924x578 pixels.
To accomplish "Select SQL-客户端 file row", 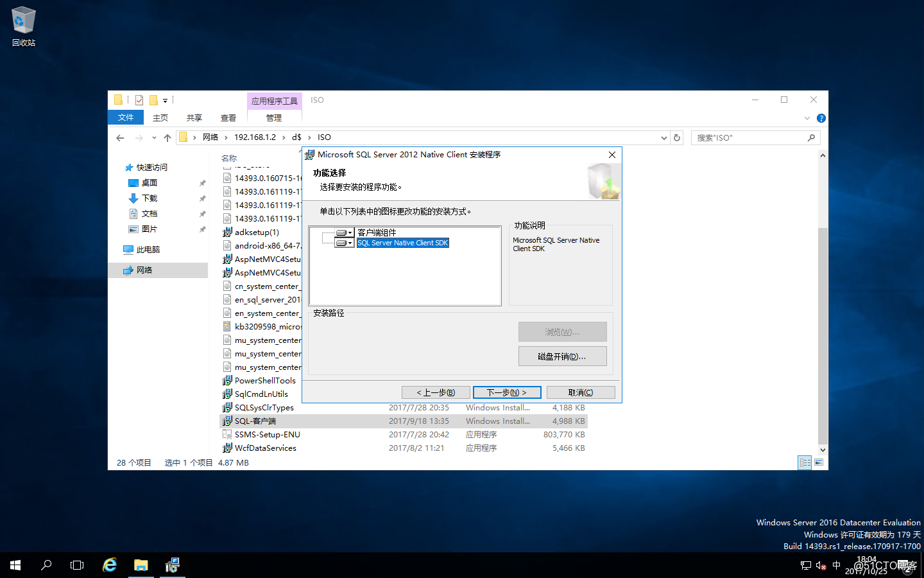I will (404, 421).
